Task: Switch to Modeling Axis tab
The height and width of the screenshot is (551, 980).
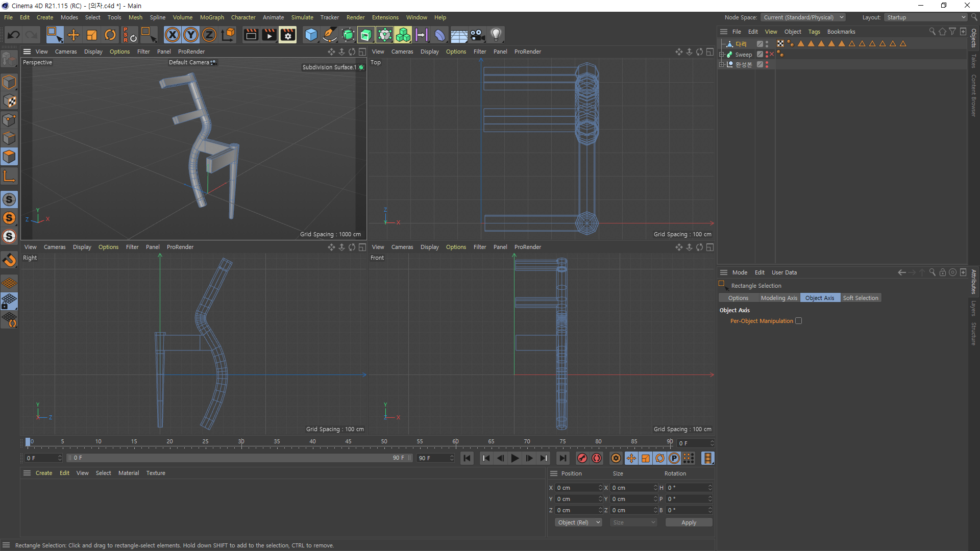Action: coord(778,298)
